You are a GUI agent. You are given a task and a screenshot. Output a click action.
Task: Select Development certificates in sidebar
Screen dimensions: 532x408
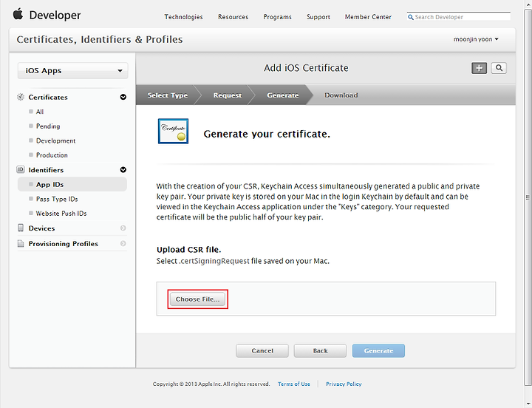coord(55,140)
